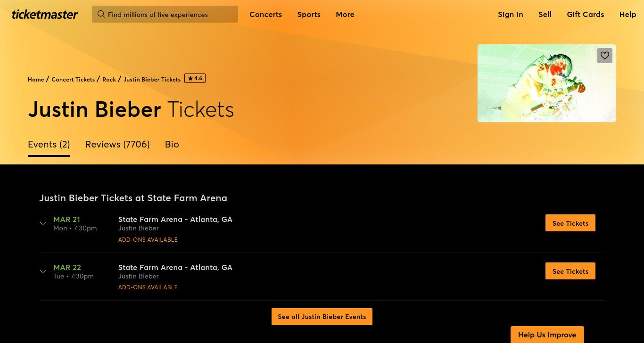Screen dimensions: 644x343
Task: Click the 4.6 star rating badge
Action: [x=195, y=79]
